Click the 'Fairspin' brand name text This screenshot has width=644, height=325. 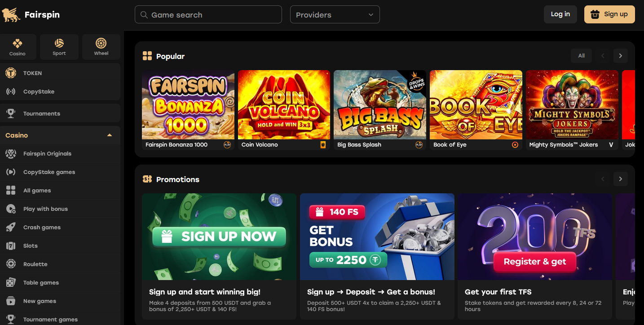42,15
